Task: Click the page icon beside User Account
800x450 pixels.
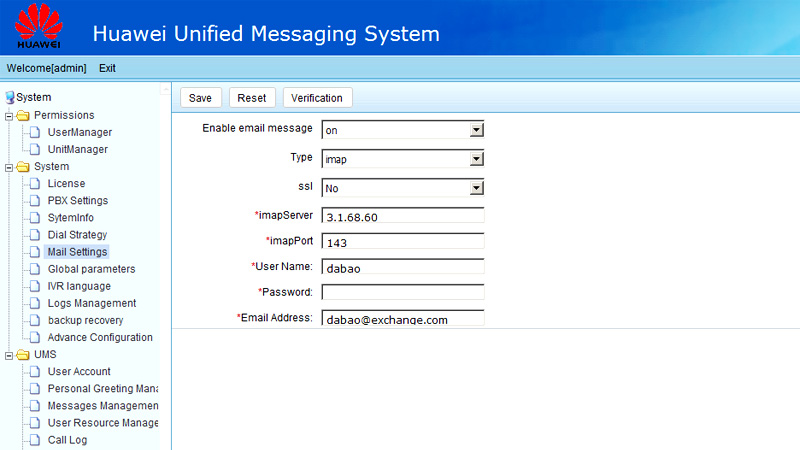Action: pos(35,371)
